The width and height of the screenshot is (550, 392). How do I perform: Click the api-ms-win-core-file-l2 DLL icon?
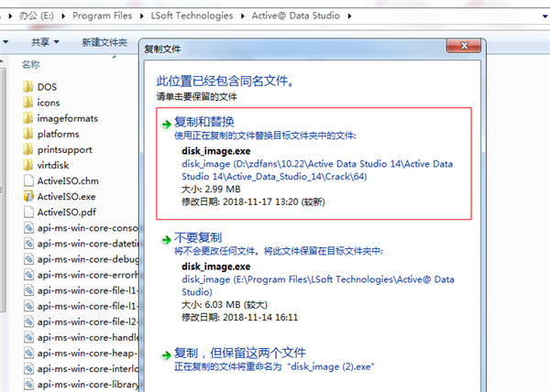tap(28, 321)
